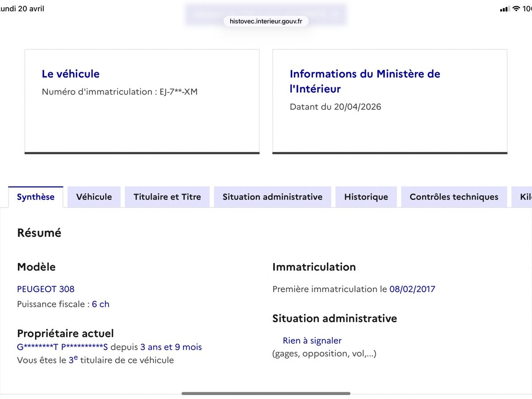This screenshot has height=399, width=532.
Task: Click the (gages, opposition, vol,...) note
Action: pyautogui.click(x=324, y=354)
